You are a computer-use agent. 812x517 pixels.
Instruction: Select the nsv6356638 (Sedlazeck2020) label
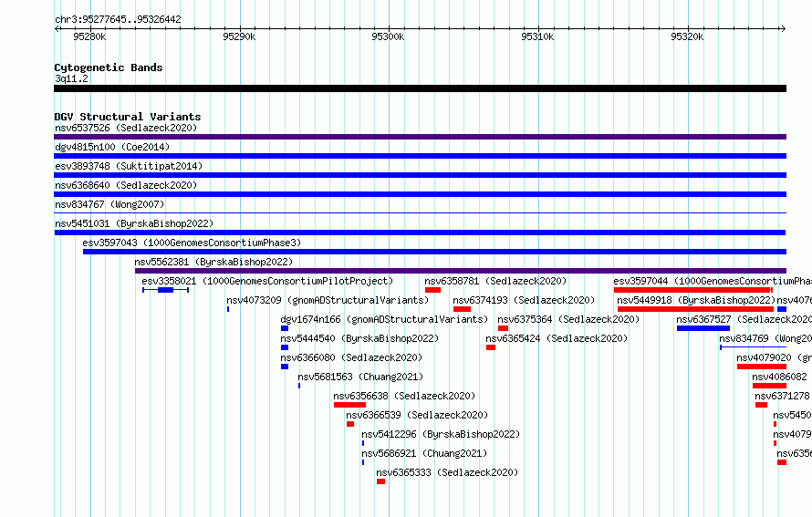tap(404, 396)
